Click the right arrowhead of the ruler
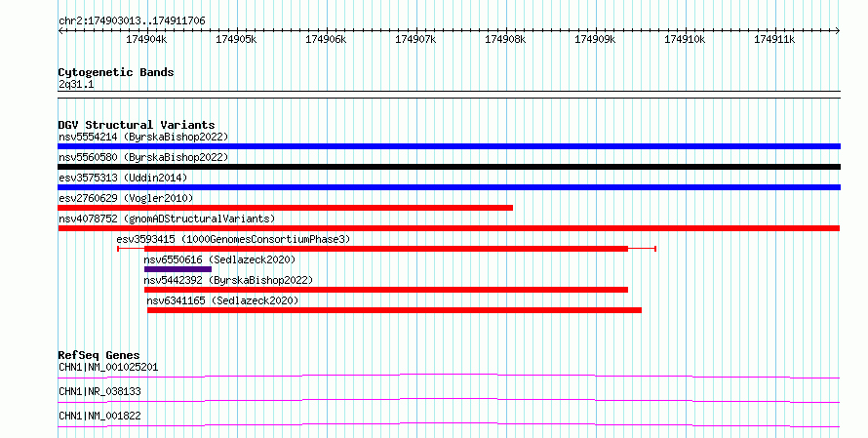This screenshot has width=868, height=438. click(x=838, y=31)
